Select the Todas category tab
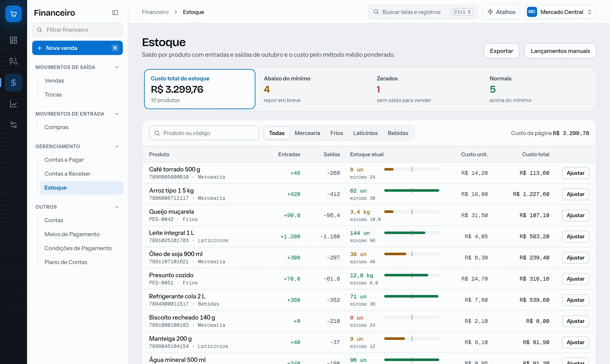Image resolution: width=610 pixels, height=364 pixels. click(x=277, y=133)
